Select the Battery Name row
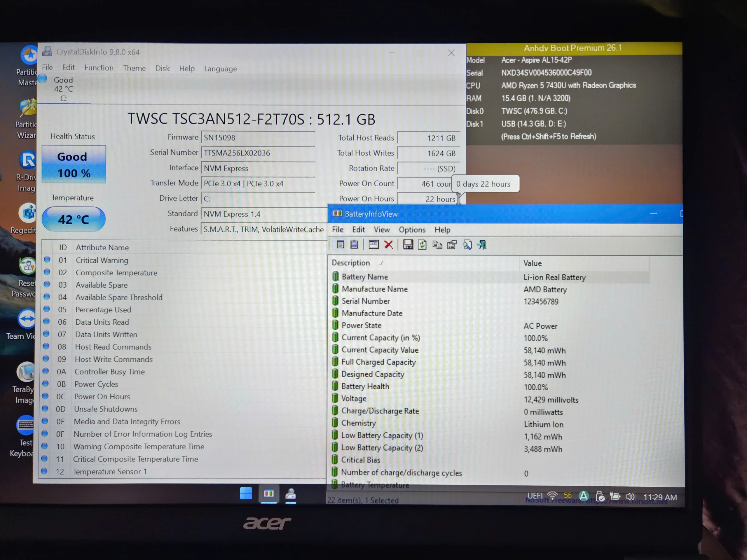 [x=489, y=277]
